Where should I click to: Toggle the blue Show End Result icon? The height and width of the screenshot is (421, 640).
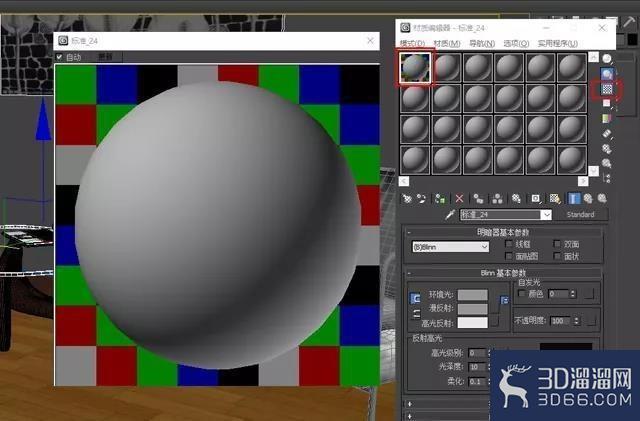coord(574,198)
